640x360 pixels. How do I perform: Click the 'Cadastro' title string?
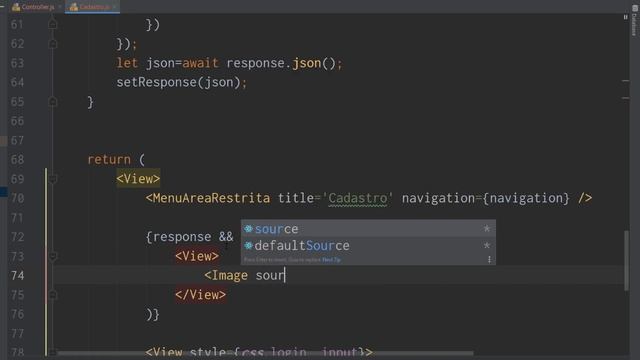[x=358, y=198]
